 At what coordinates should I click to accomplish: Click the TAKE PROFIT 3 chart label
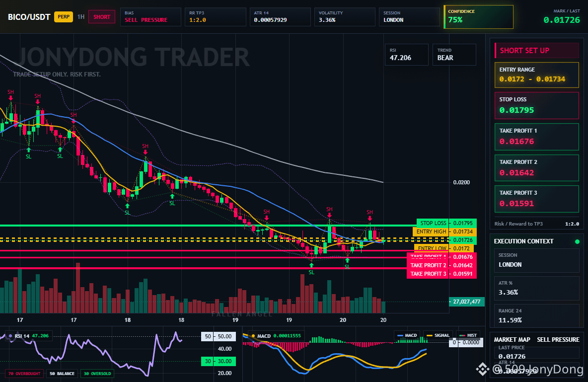[x=428, y=274]
